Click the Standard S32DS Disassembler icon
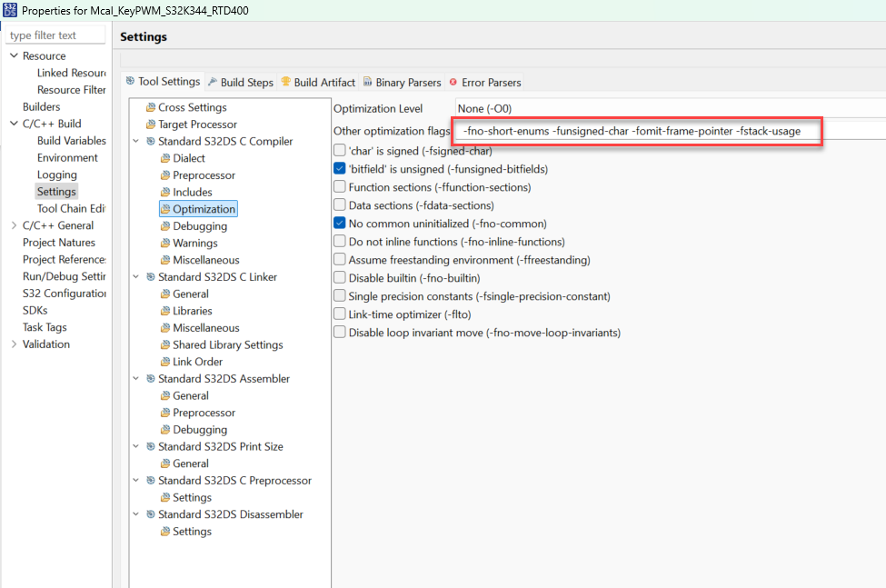Viewport: 886px width, 588px height. (x=151, y=514)
